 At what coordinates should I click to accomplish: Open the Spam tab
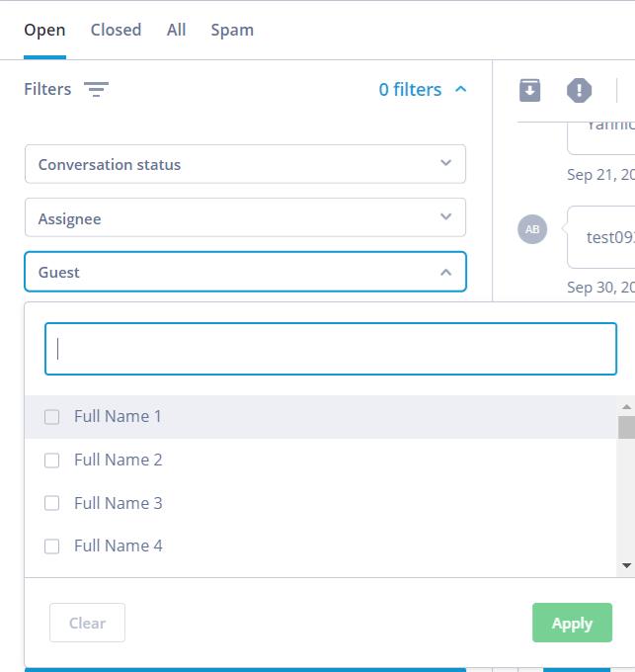click(x=232, y=30)
